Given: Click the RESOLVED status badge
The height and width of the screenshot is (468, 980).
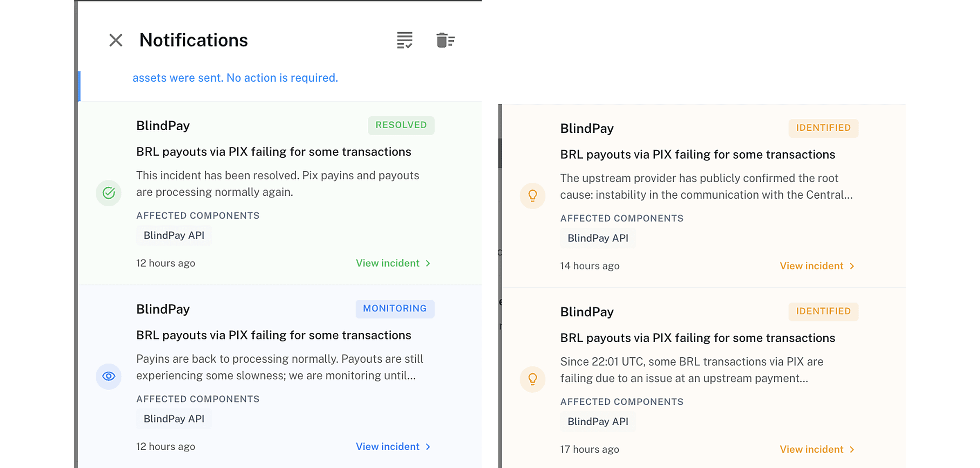Looking at the screenshot, I should pos(401,125).
